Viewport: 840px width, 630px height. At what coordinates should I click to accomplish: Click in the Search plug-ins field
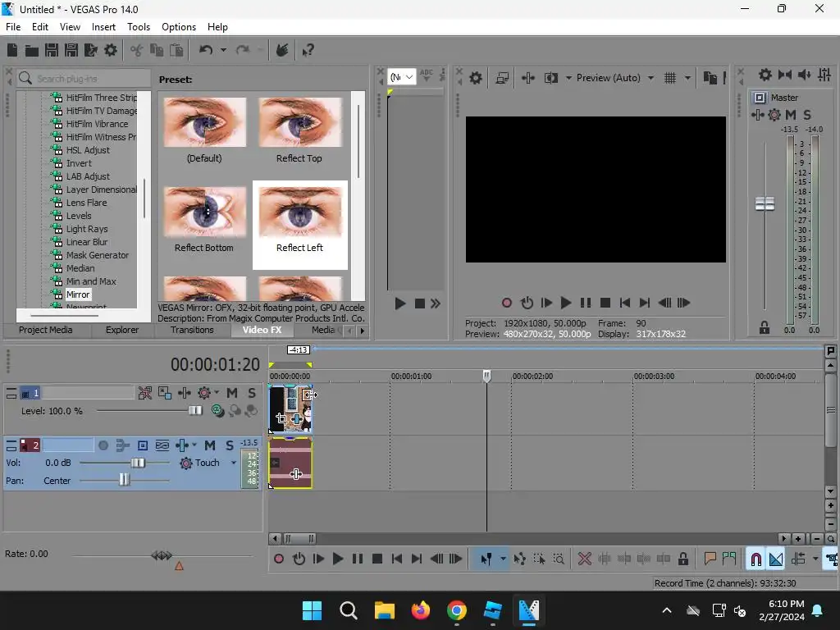click(84, 79)
